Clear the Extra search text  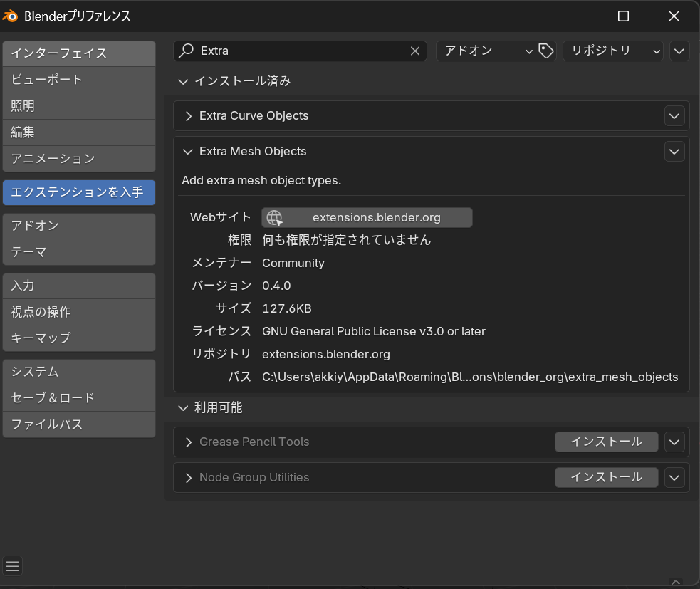[415, 51]
